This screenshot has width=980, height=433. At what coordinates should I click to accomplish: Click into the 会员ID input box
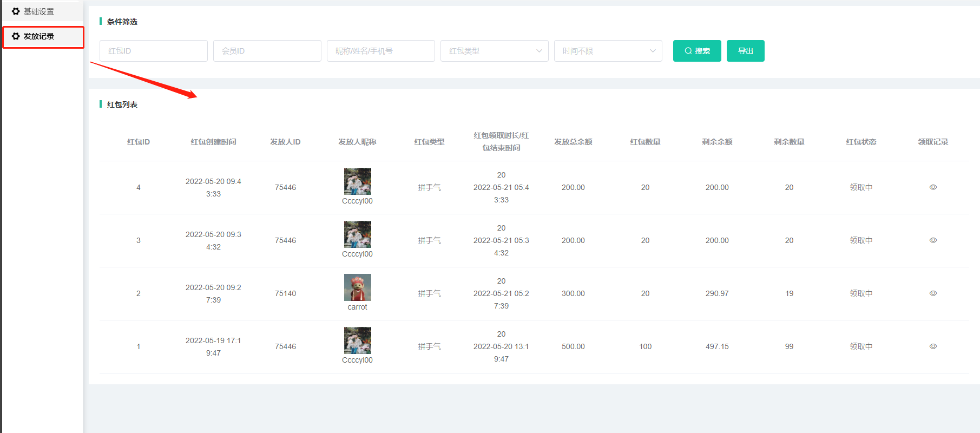(267, 51)
